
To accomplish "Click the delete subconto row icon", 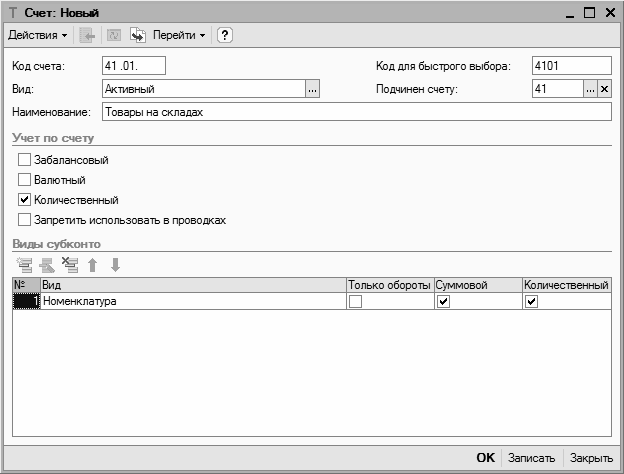I will [x=69, y=265].
